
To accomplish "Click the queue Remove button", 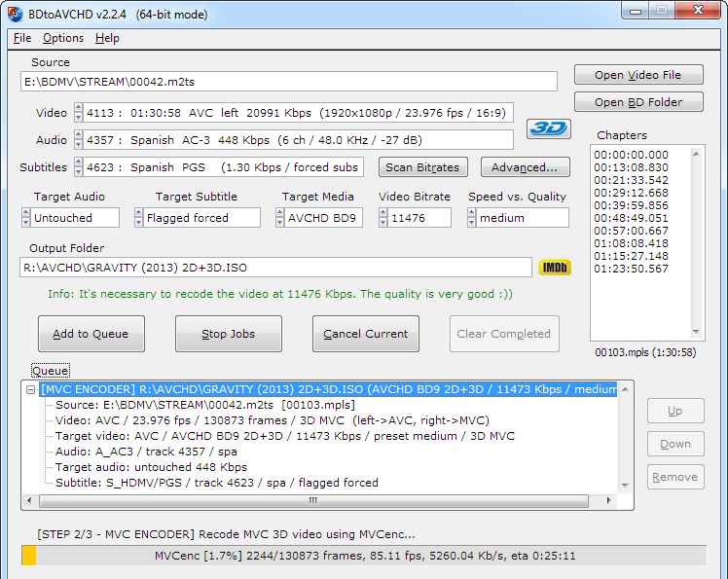I will tap(675, 477).
